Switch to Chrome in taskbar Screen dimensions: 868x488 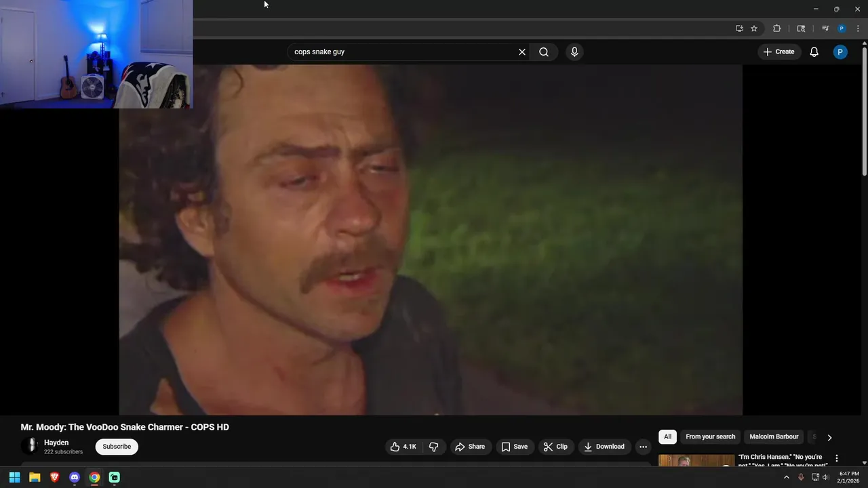(94, 477)
